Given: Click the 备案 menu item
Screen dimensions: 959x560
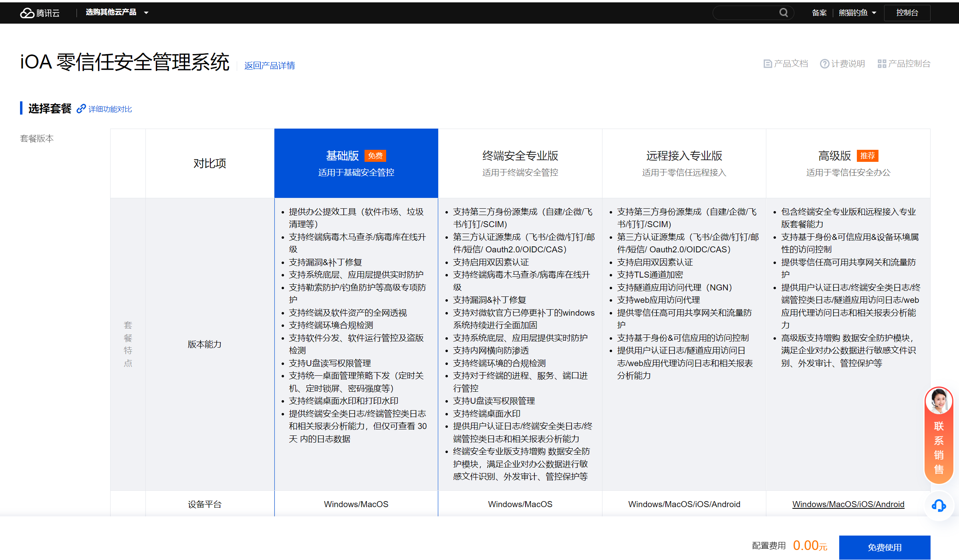Looking at the screenshot, I should coord(819,13).
